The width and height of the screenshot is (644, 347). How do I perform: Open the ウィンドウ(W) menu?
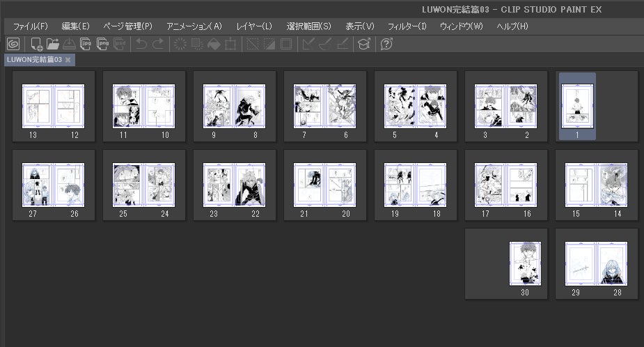461,26
